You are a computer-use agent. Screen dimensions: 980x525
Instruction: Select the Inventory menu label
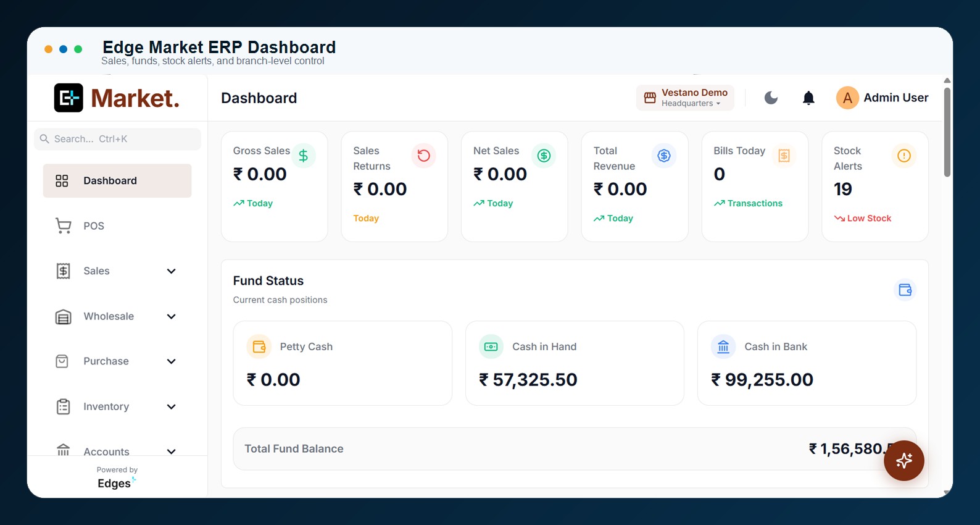(106, 406)
